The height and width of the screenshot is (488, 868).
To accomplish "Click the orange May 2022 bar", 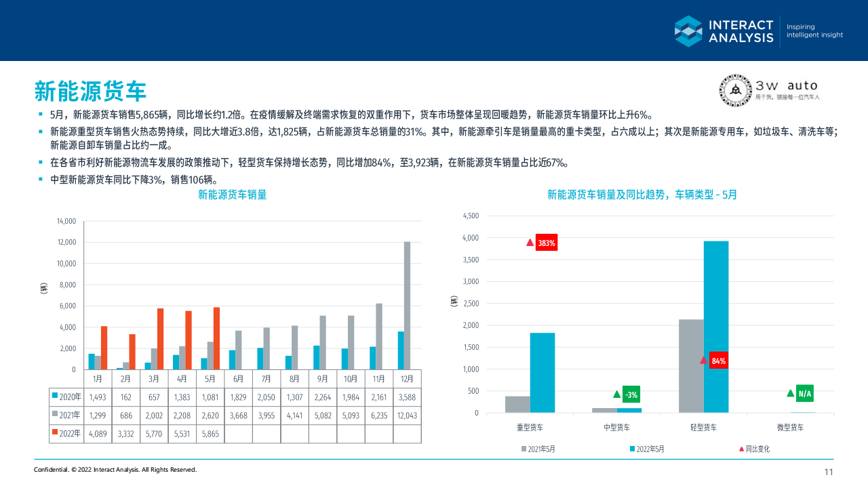I will 217,339.
